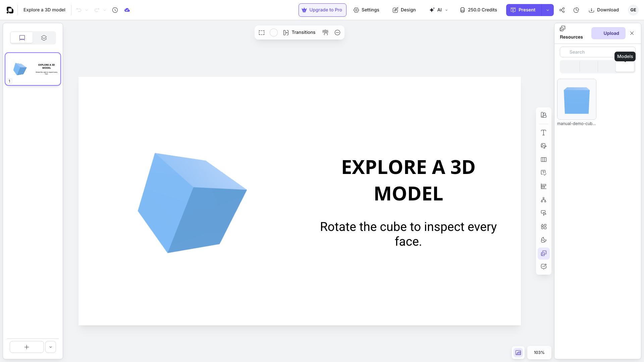This screenshot has width=644, height=362.
Task: Click the Upgrade to Pro button
Action: (x=322, y=10)
